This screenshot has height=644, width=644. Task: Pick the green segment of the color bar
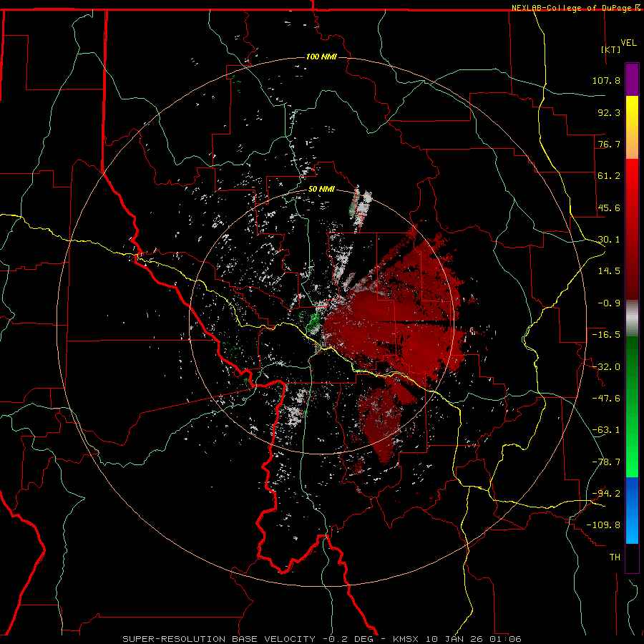point(632,406)
